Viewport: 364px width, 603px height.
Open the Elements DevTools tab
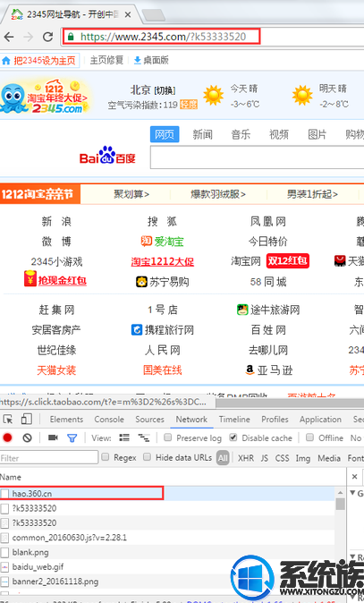[x=66, y=420]
